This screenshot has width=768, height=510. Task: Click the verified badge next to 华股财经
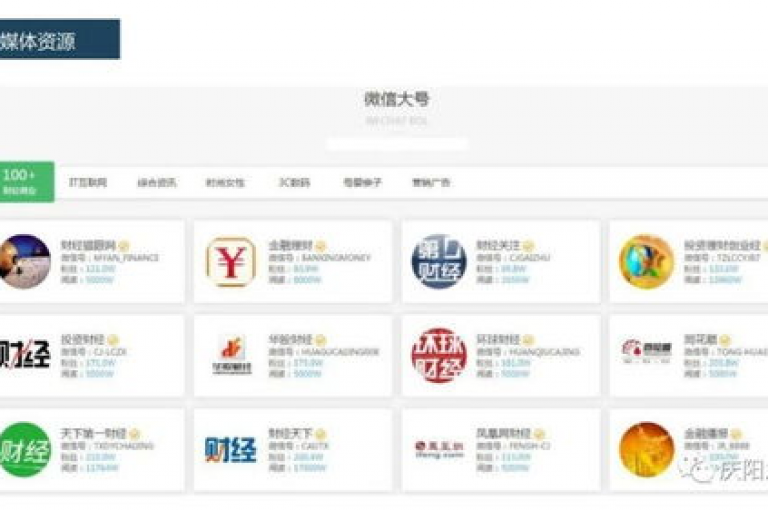[x=320, y=340]
